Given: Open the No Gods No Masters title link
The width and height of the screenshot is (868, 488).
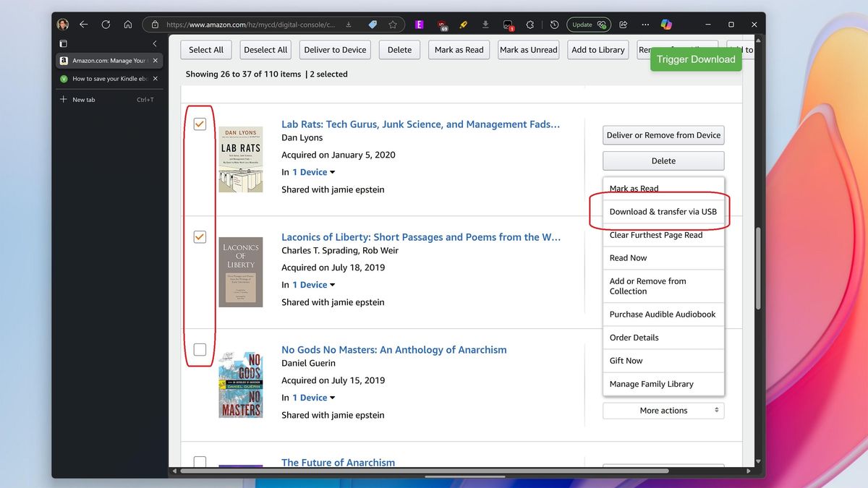Looking at the screenshot, I should (394, 350).
